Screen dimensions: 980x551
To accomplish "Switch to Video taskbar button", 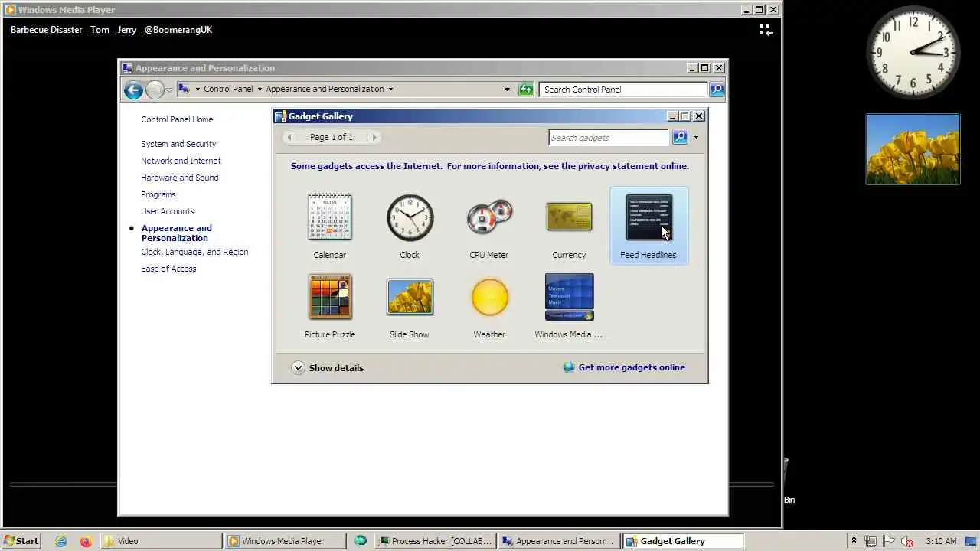I will pyautogui.click(x=161, y=540).
